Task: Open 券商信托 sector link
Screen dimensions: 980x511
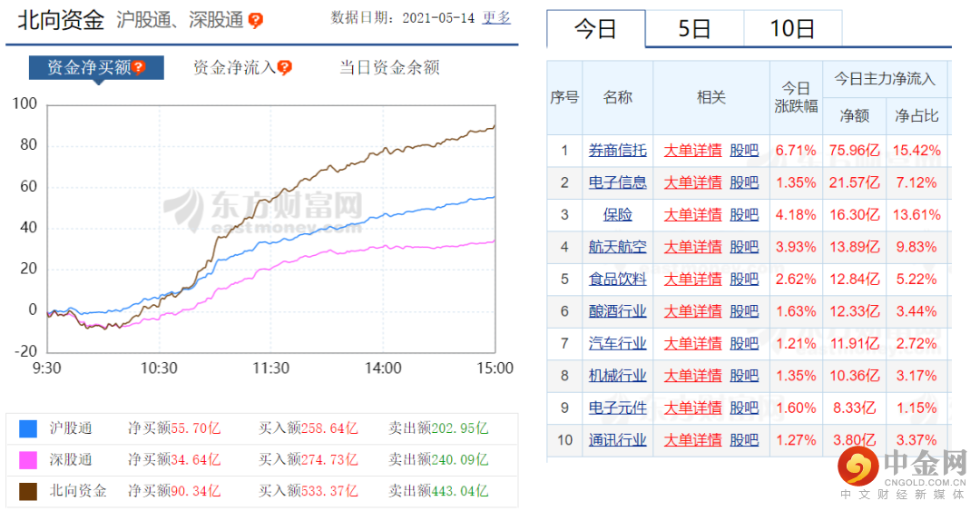Action: [618, 151]
